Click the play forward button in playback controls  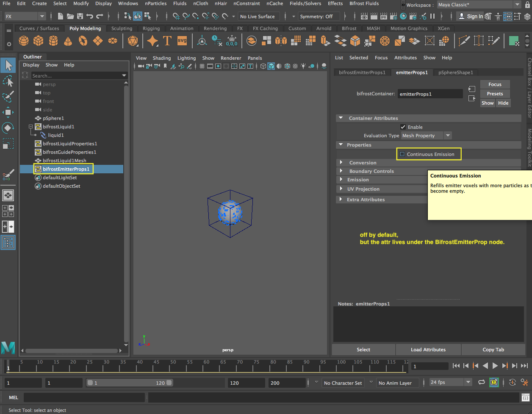pyautogui.click(x=495, y=366)
